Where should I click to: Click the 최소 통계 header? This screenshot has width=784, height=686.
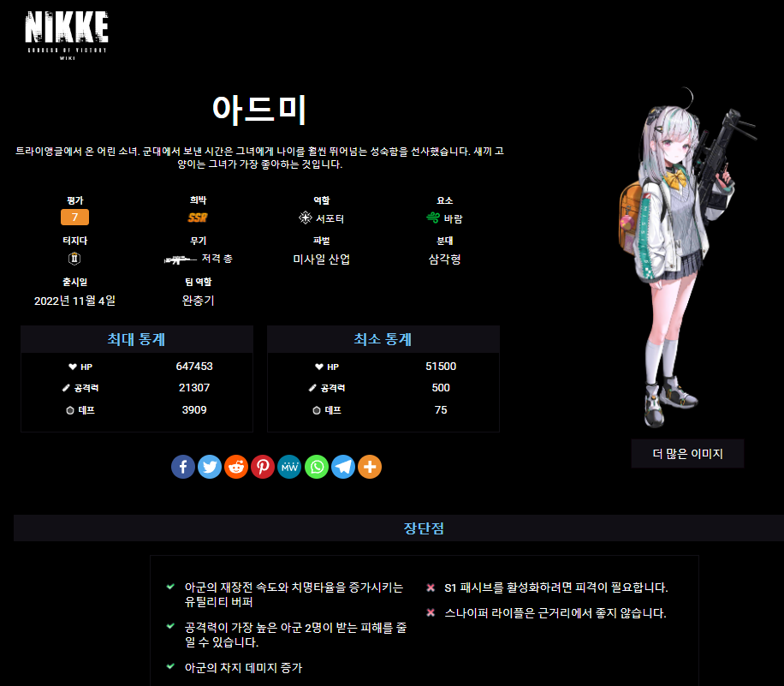[x=383, y=339]
